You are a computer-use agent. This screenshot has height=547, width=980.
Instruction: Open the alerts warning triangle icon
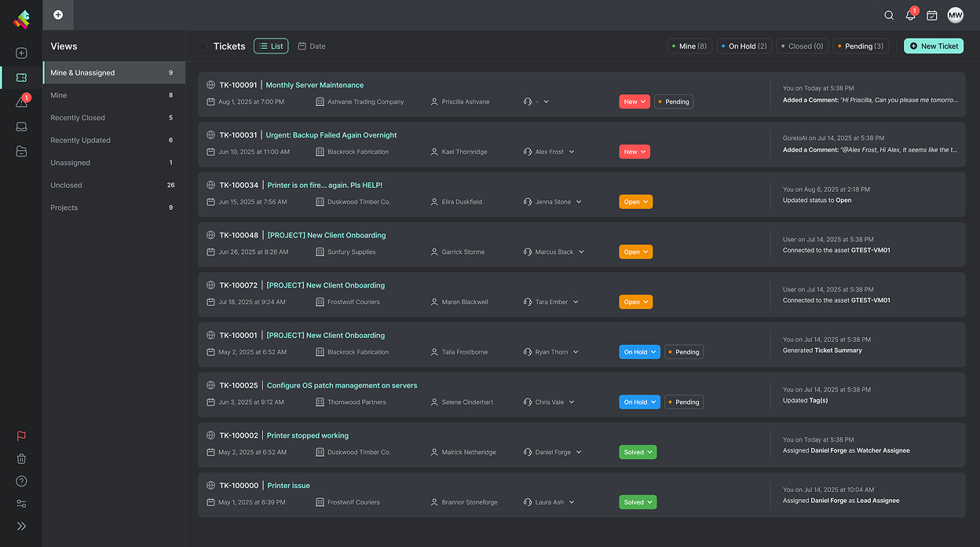[21, 102]
